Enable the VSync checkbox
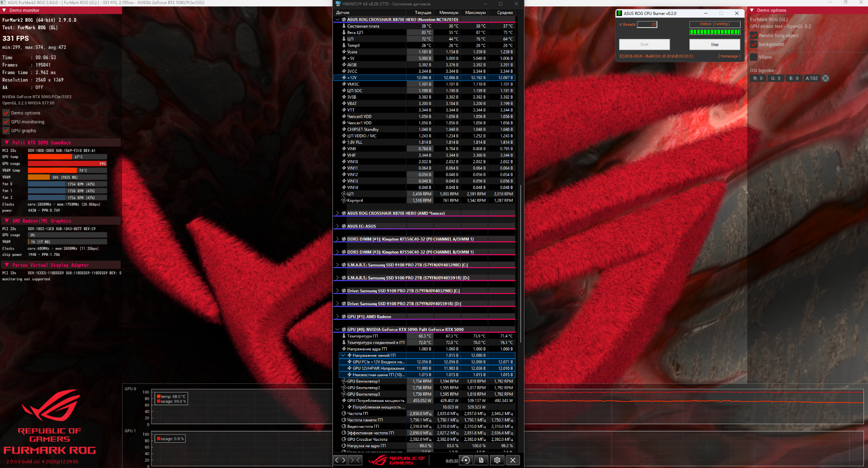 [x=754, y=57]
